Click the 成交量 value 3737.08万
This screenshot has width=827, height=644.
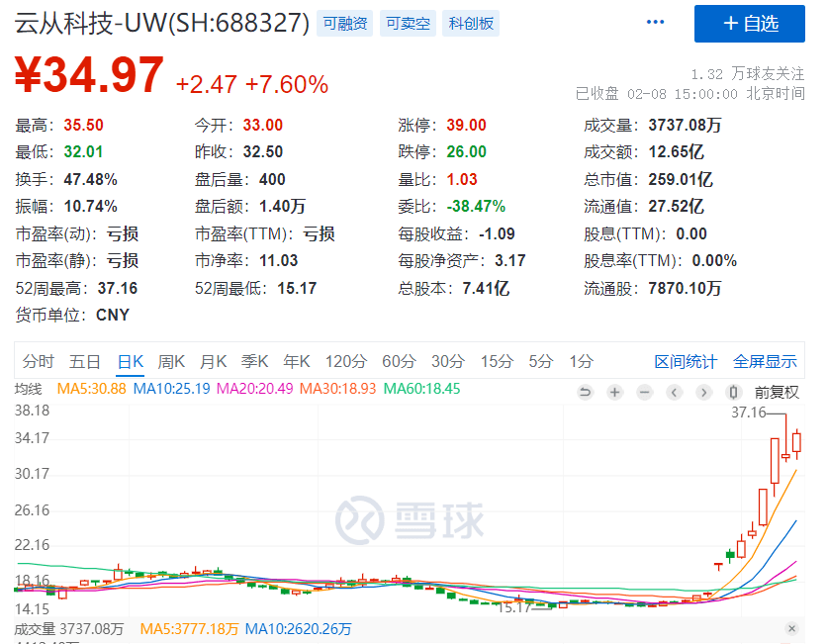pos(685,125)
